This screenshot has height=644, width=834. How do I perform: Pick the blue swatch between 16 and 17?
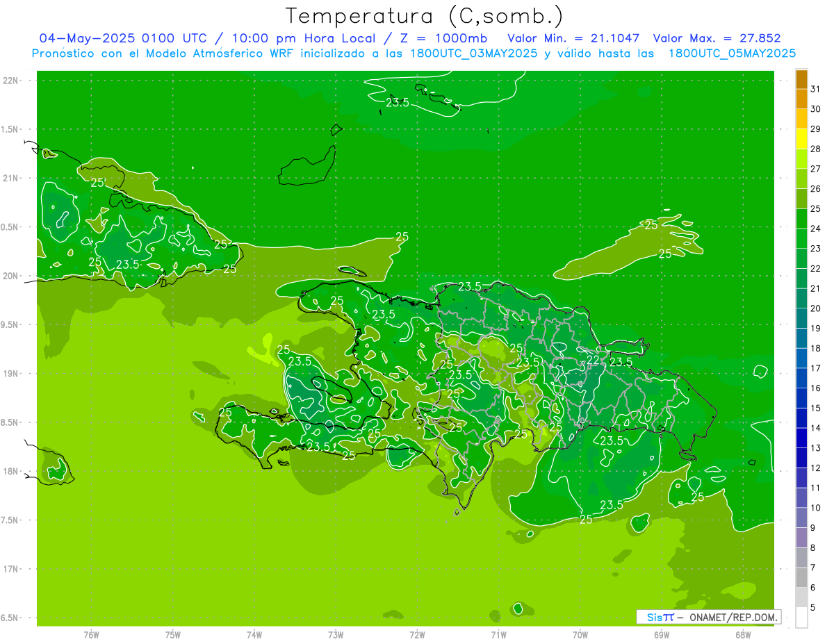pos(802,378)
